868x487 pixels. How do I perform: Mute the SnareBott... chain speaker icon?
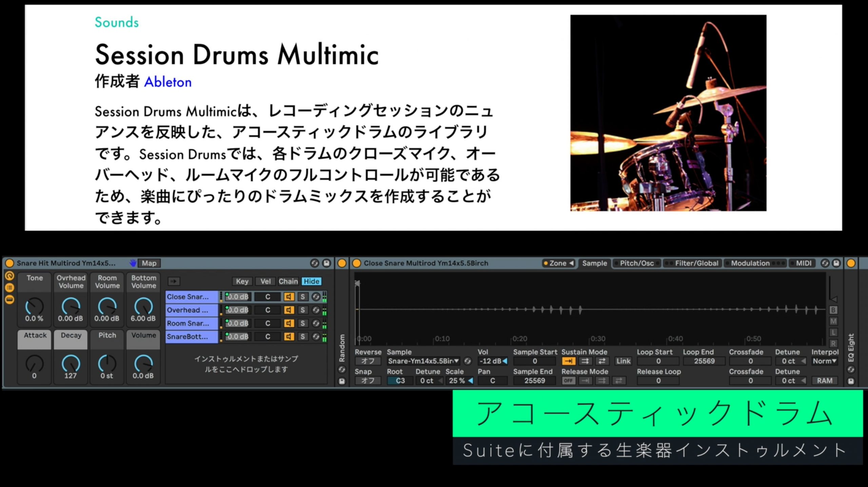[x=289, y=337]
